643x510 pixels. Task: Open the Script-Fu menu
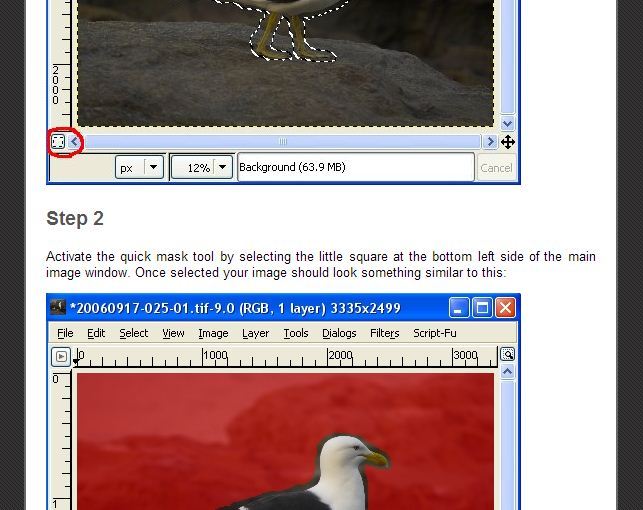(x=435, y=333)
